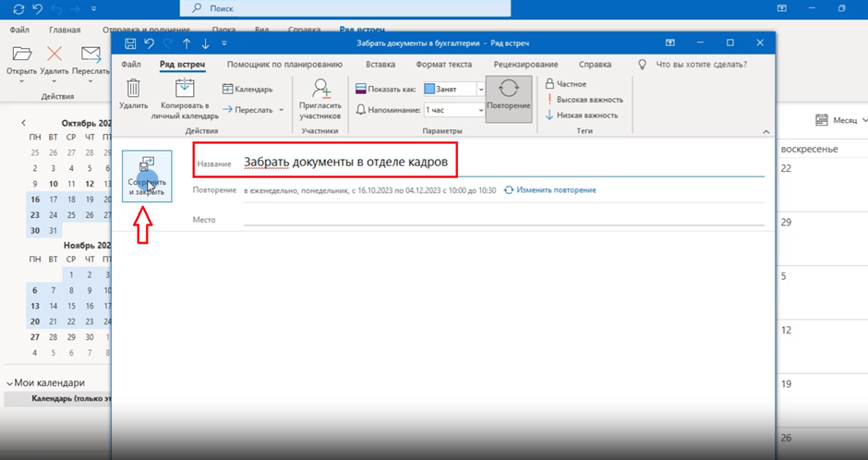Click the Сохранить и закрыть button

(147, 176)
